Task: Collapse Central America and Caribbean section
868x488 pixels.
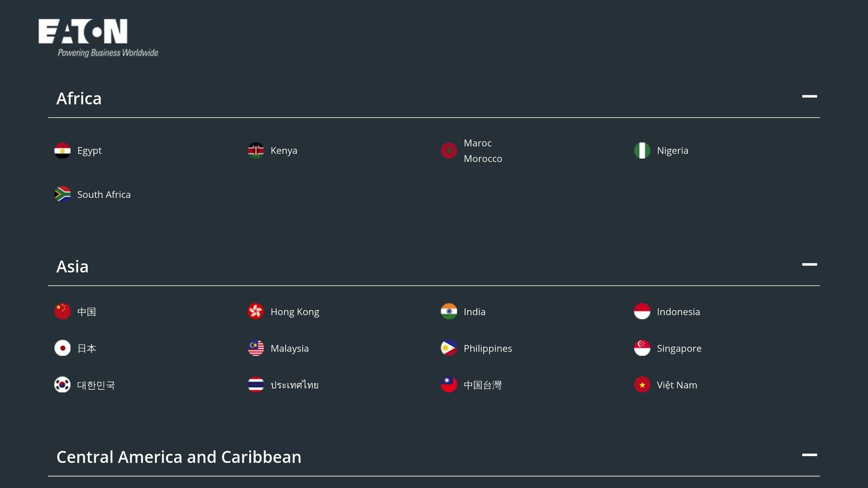Action: click(809, 455)
